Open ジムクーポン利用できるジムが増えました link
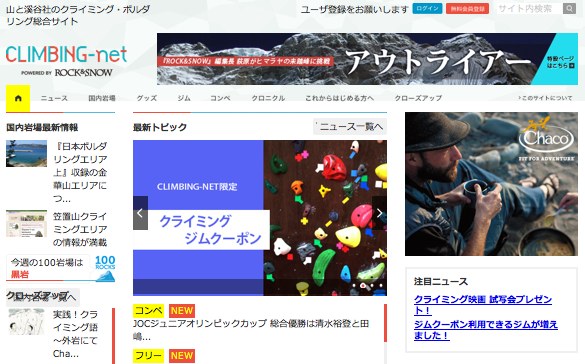 [486, 330]
